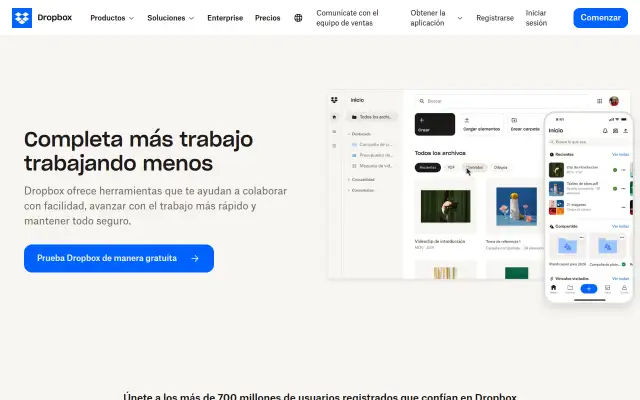Viewport: 640px width, 400px height.
Task: Expand the Contabilidad folder in the mockup sidebar
Action: pos(361,180)
